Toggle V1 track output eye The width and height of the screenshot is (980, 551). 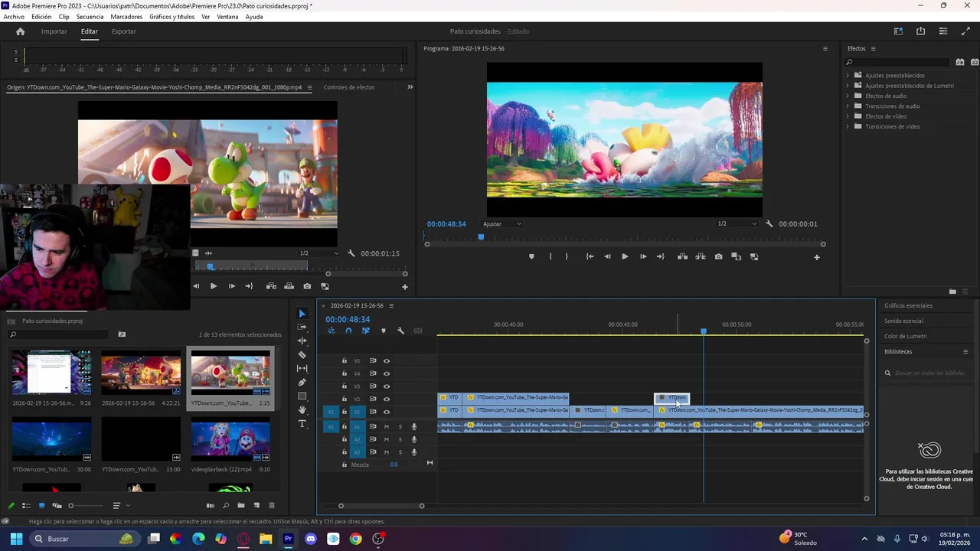387,412
